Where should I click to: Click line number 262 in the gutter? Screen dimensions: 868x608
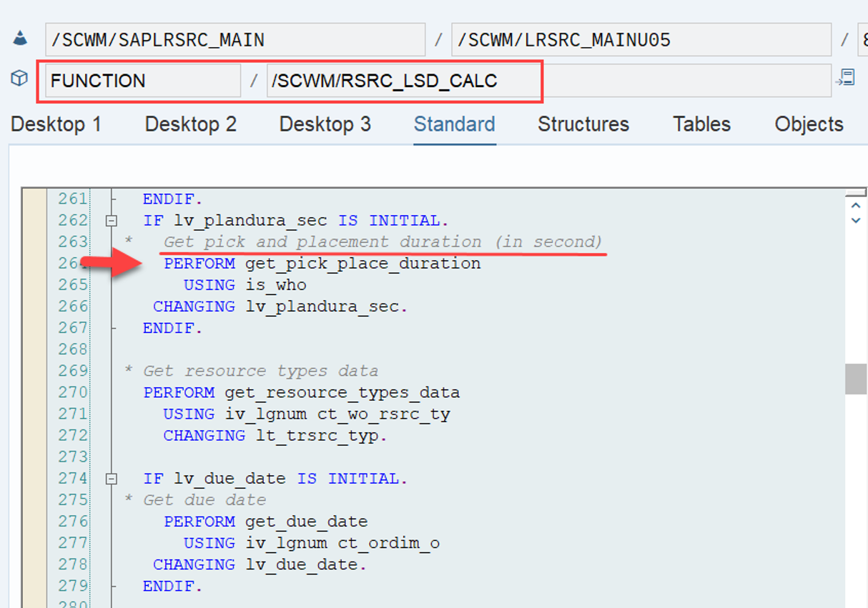point(74,220)
